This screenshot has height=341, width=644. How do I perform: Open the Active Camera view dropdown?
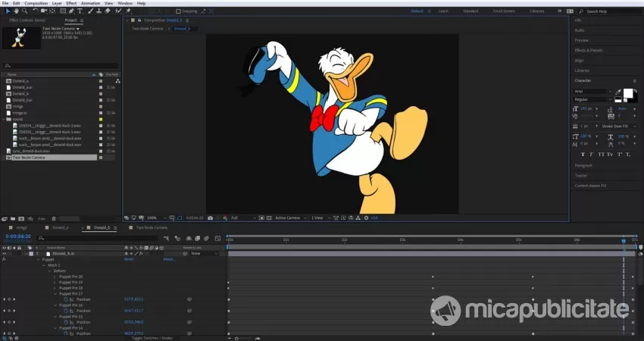tap(290, 217)
